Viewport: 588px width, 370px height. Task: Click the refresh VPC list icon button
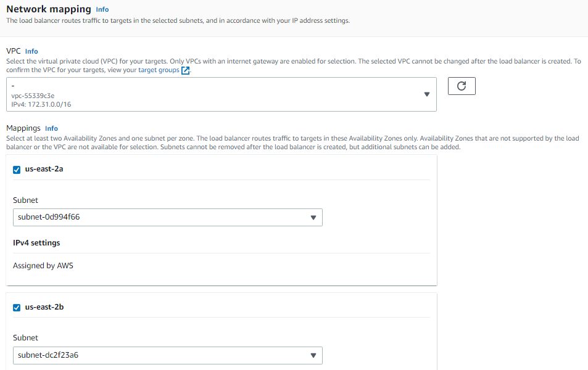tap(462, 86)
